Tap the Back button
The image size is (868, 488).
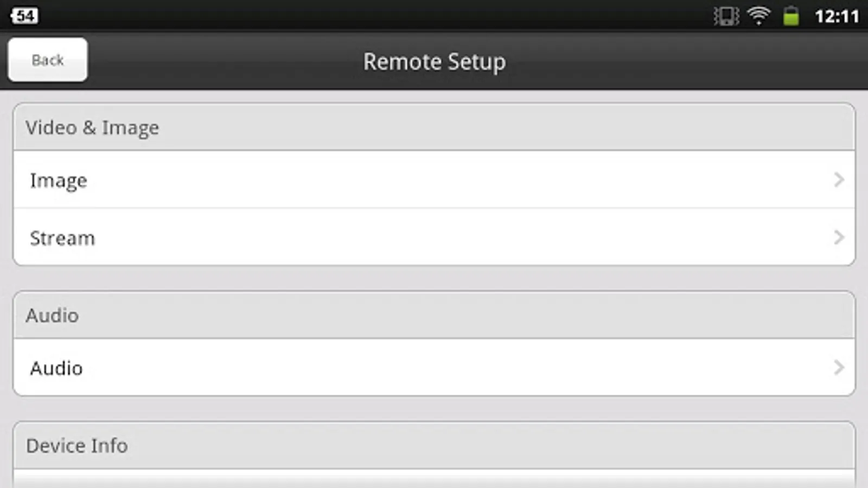click(48, 60)
